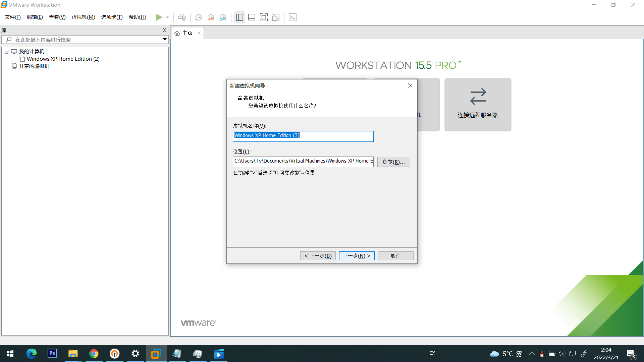Viewport: 644px width, 362px height.
Task: Toggle the thumbnail bar view
Action: pyautogui.click(x=252, y=17)
